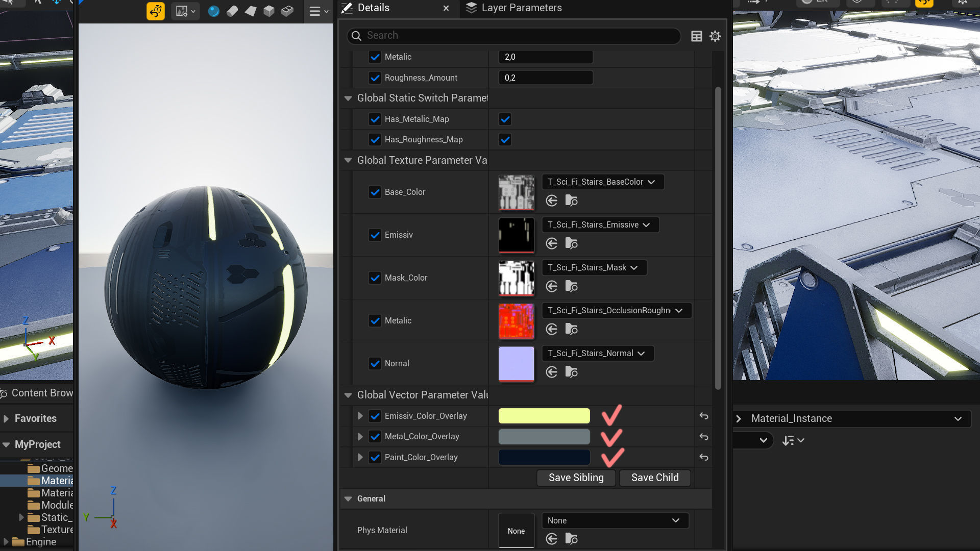980x551 pixels.
Task: Click Save Child button
Action: 654,478
